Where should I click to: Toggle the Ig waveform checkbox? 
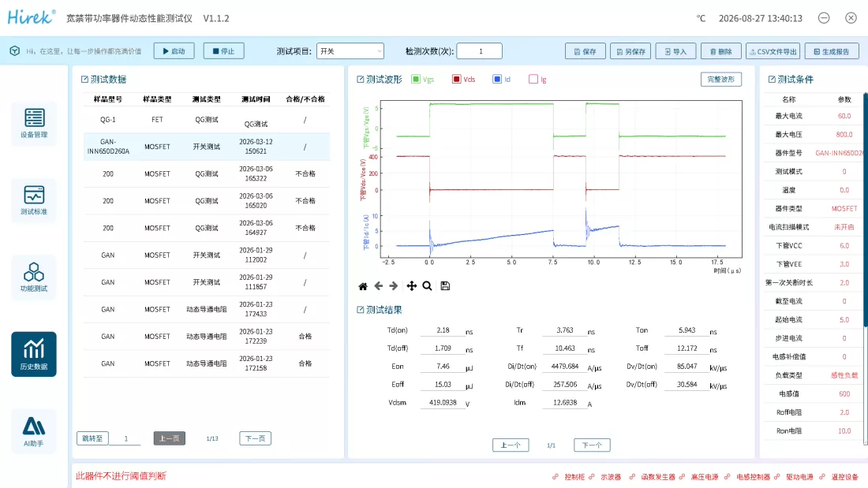pos(533,79)
